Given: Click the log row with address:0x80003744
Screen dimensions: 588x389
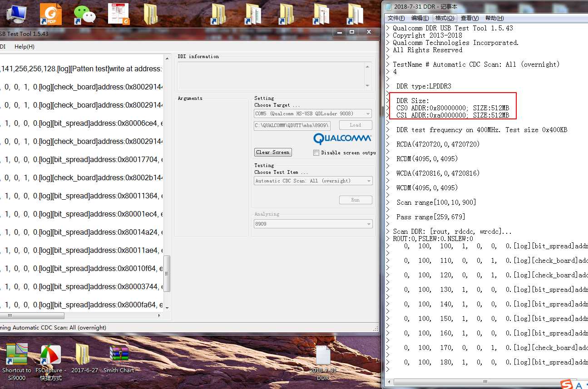Looking at the screenshot, I should (x=82, y=286).
